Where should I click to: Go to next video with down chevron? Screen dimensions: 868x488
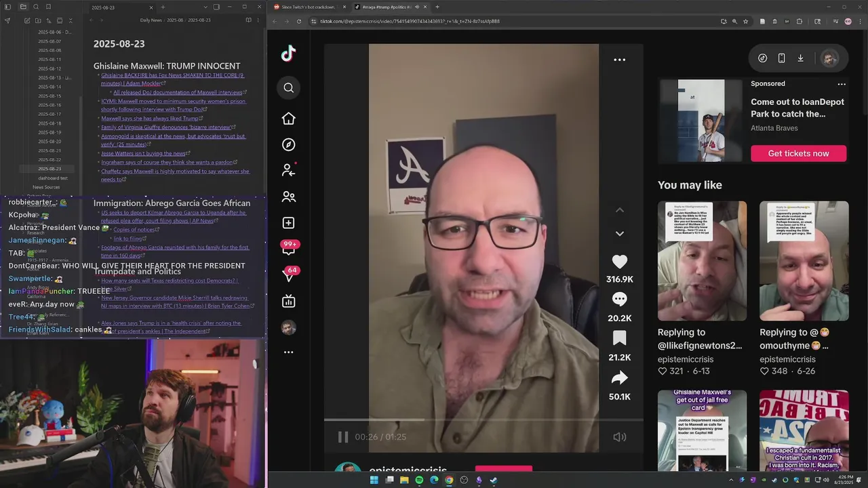click(620, 234)
